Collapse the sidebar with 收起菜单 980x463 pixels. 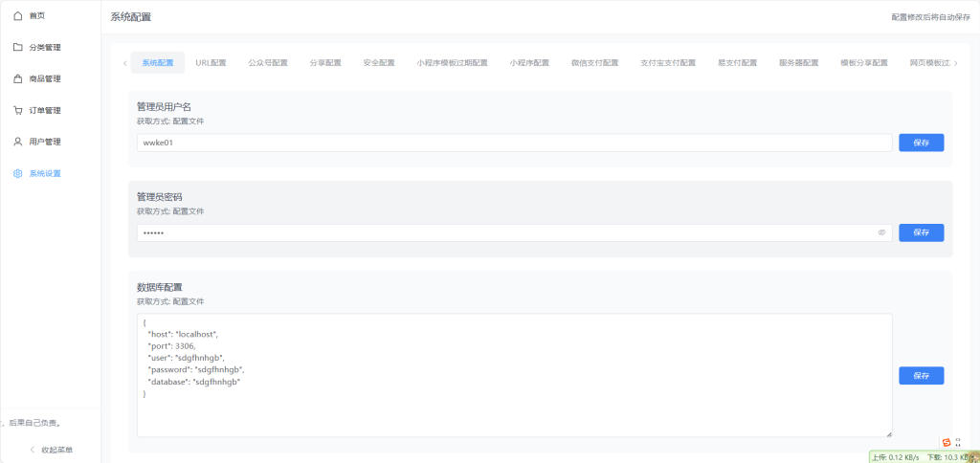50,450
